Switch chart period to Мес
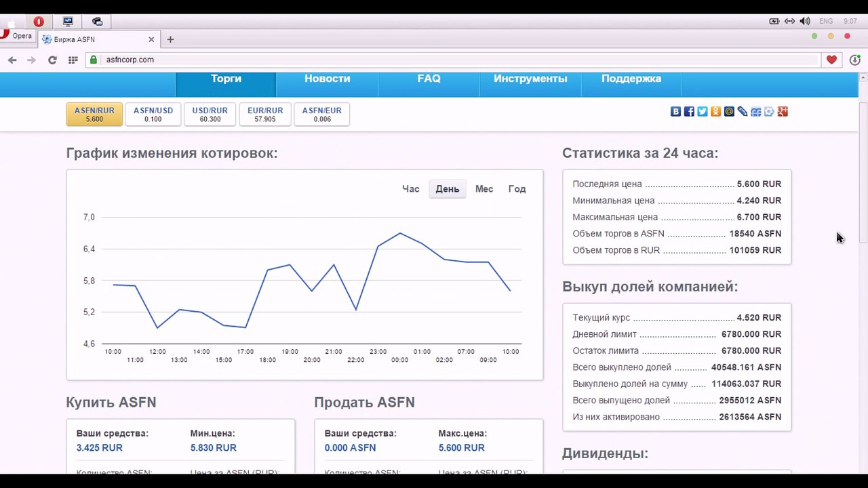This screenshot has height=488, width=868. point(484,189)
